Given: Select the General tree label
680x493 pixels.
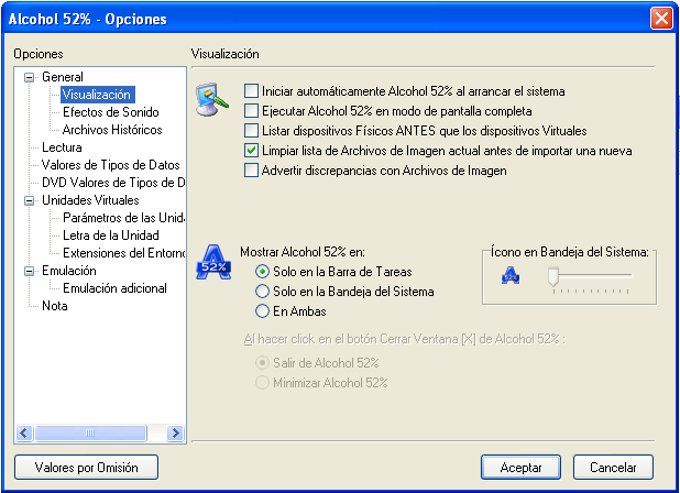Looking at the screenshot, I should click(x=62, y=77).
